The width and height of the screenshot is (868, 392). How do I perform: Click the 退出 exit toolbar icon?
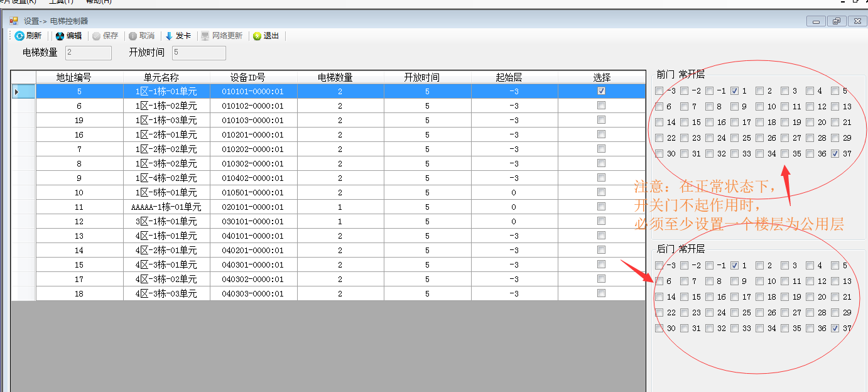tap(258, 36)
